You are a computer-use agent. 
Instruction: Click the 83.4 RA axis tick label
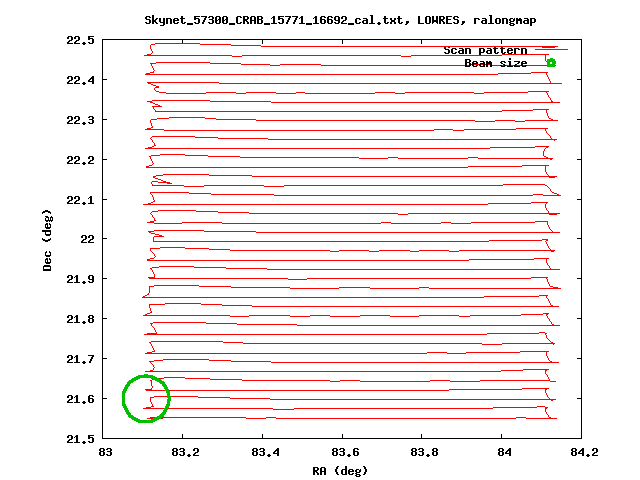click(x=265, y=452)
